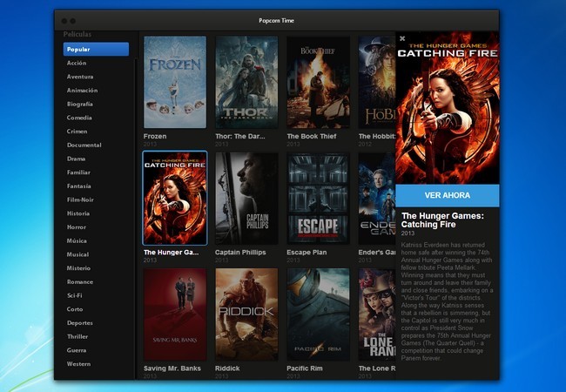Select the Popular category
This screenshot has width=566, height=392.
pyautogui.click(x=96, y=49)
